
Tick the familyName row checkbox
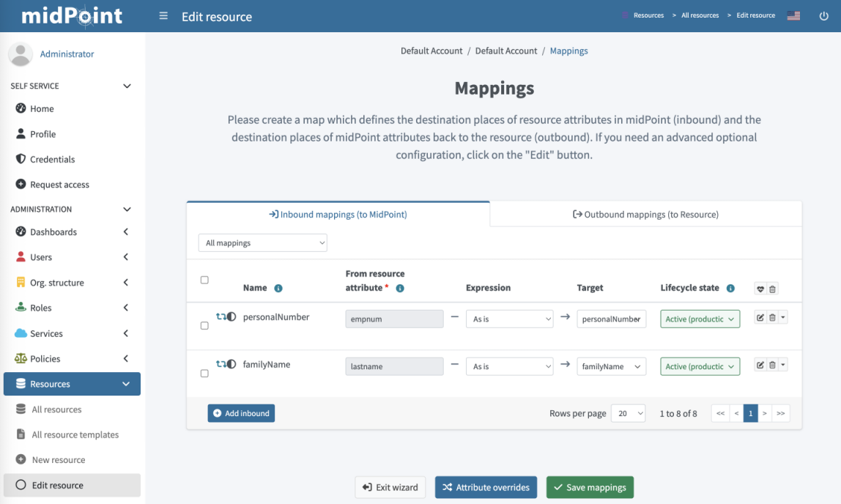[204, 372]
